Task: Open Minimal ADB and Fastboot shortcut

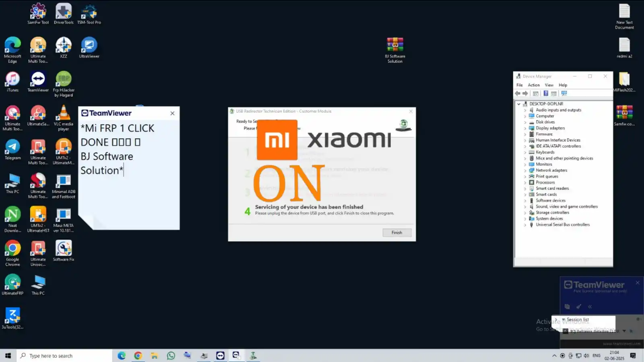Action: pos(64,186)
